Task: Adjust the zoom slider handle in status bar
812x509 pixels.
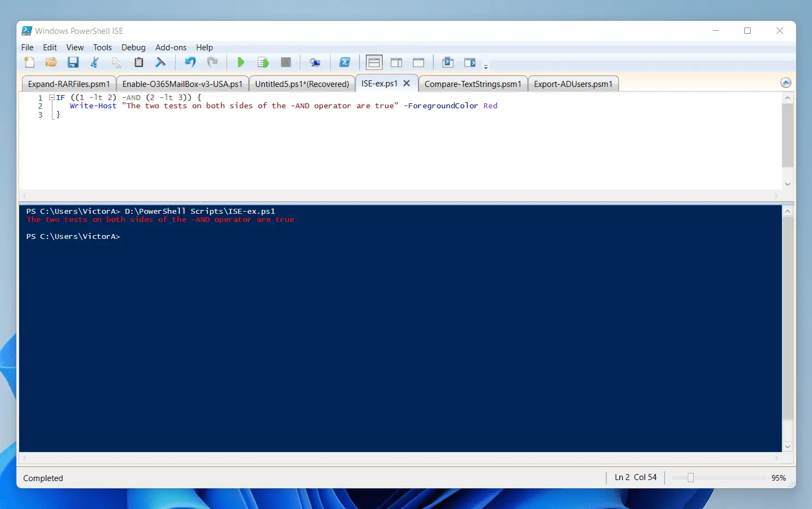Action: click(691, 478)
